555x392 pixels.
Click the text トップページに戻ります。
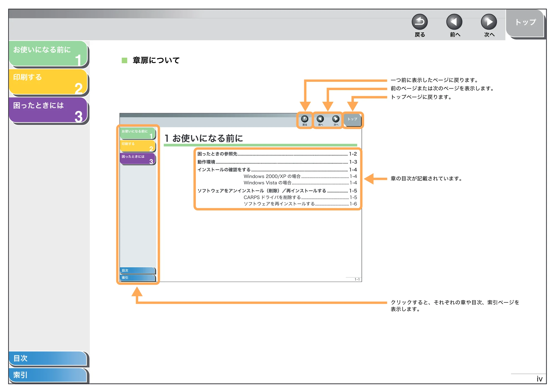(422, 97)
